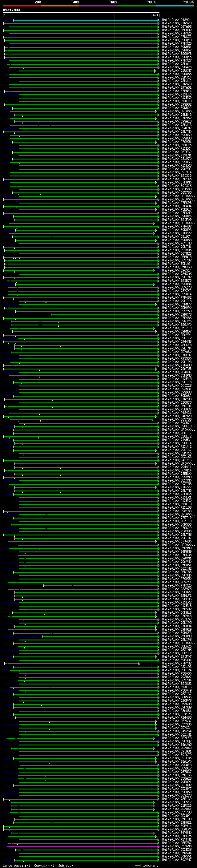Click the UniRef100_B8ALP0 label

tap(176, 829)
